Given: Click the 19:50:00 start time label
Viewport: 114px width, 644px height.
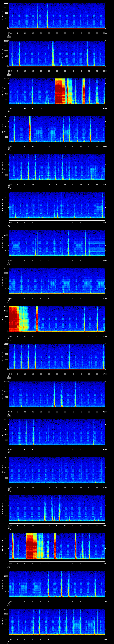Looking at the screenshot, I should (x=9, y=525).
